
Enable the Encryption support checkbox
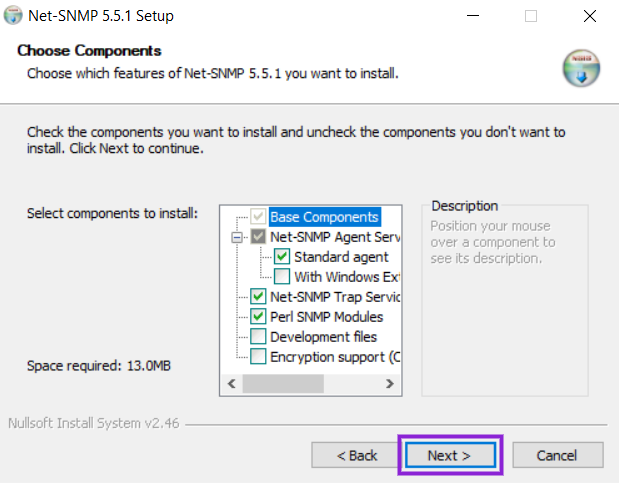pos(258,357)
